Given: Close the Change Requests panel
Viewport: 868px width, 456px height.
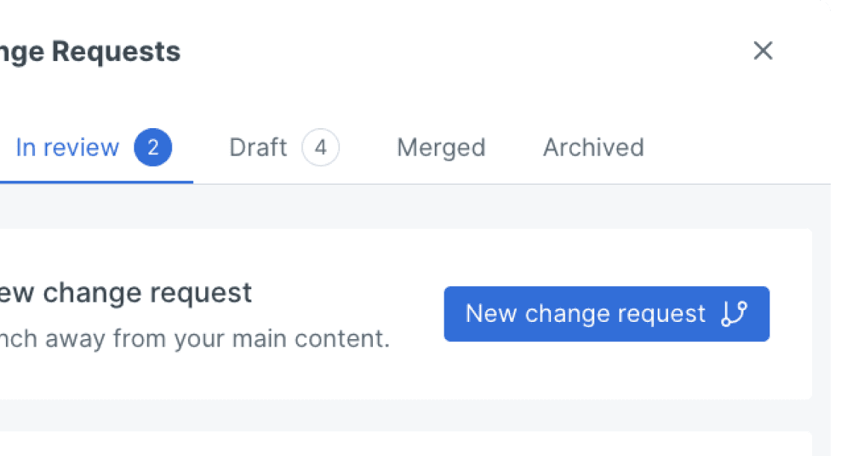Looking at the screenshot, I should (763, 51).
